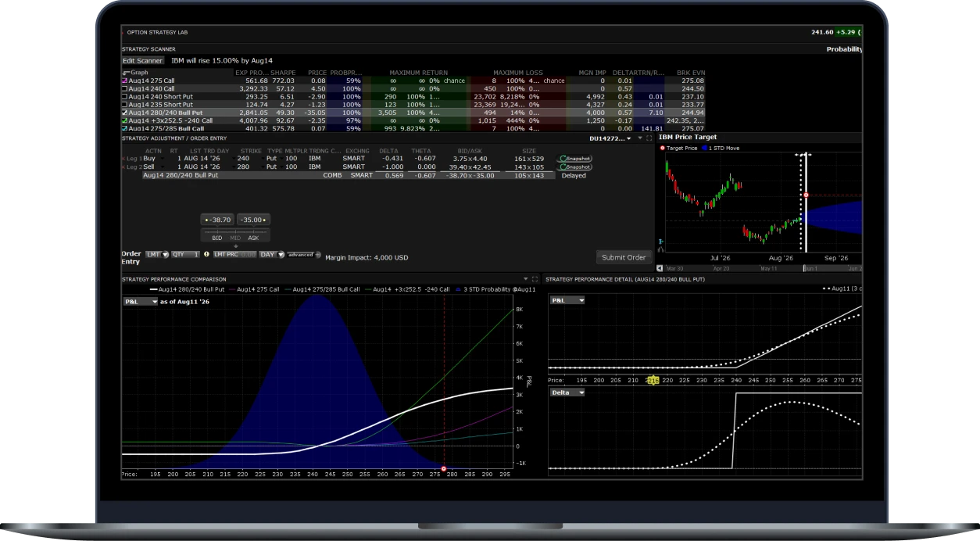This screenshot has height=541, width=980.
Task: Uncheck Aug14 +3x252.5 -240 Call strategy
Action: click(124, 120)
